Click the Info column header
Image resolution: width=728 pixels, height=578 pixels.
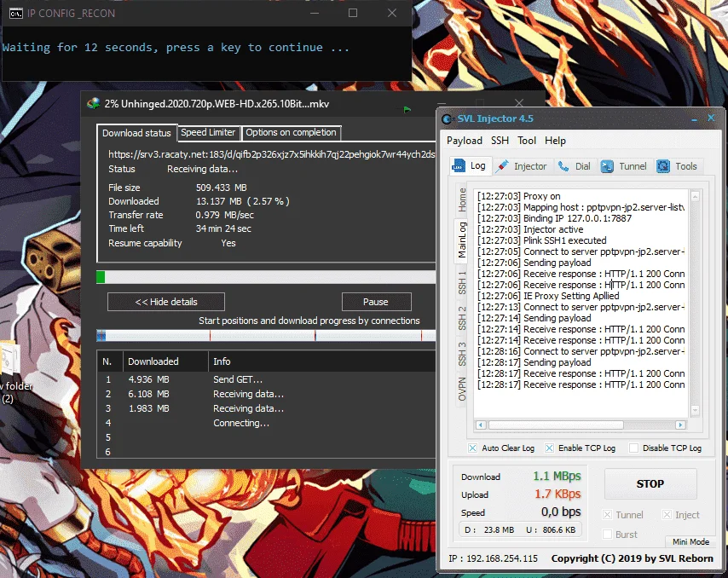pyautogui.click(x=322, y=361)
